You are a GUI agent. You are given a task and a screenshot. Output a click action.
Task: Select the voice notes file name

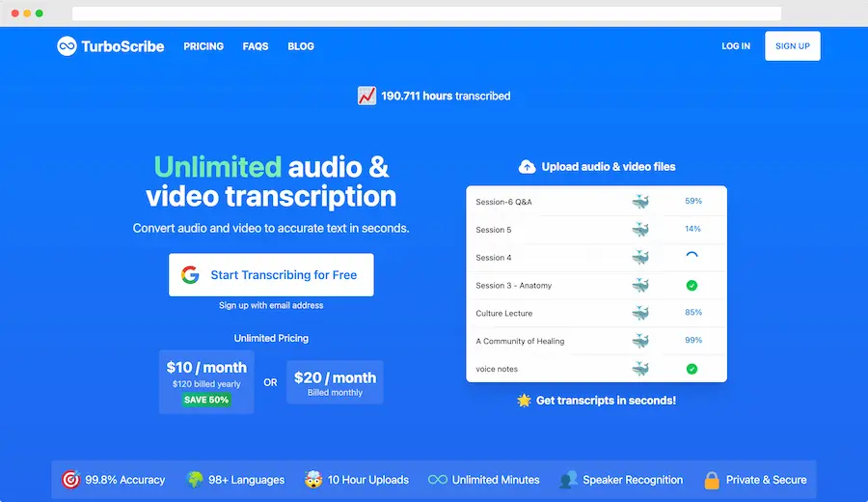click(x=497, y=369)
